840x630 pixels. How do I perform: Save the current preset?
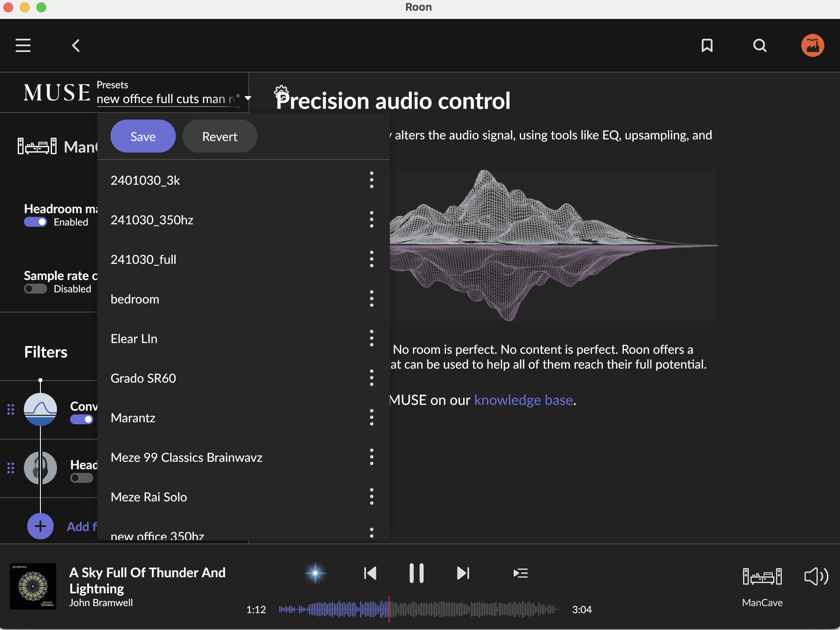[x=143, y=136]
